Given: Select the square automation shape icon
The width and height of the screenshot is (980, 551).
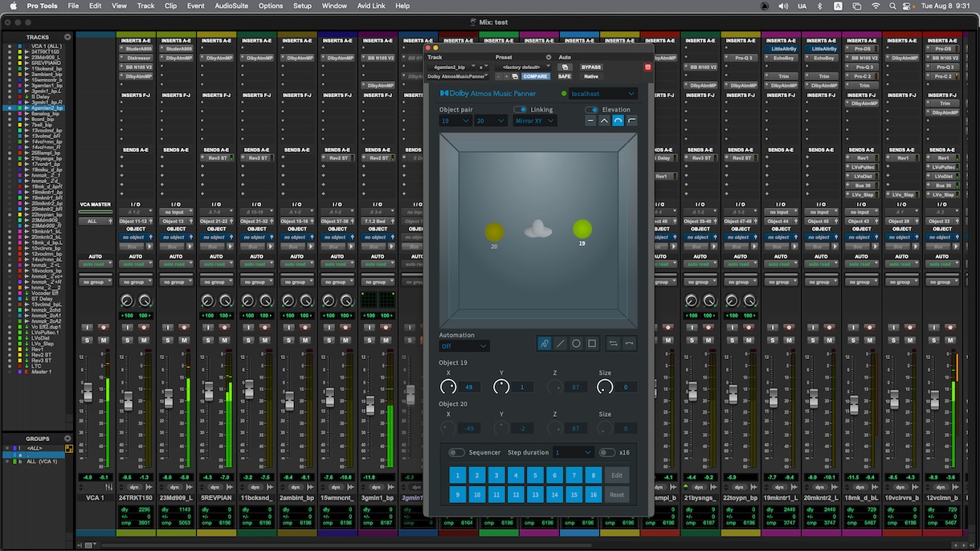Looking at the screenshot, I should click(x=592, y=344).
